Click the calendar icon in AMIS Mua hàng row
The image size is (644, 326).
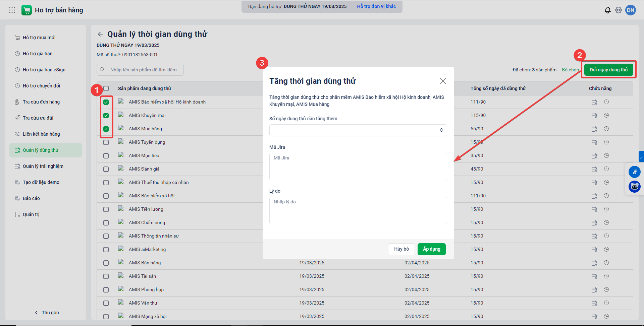594,129
